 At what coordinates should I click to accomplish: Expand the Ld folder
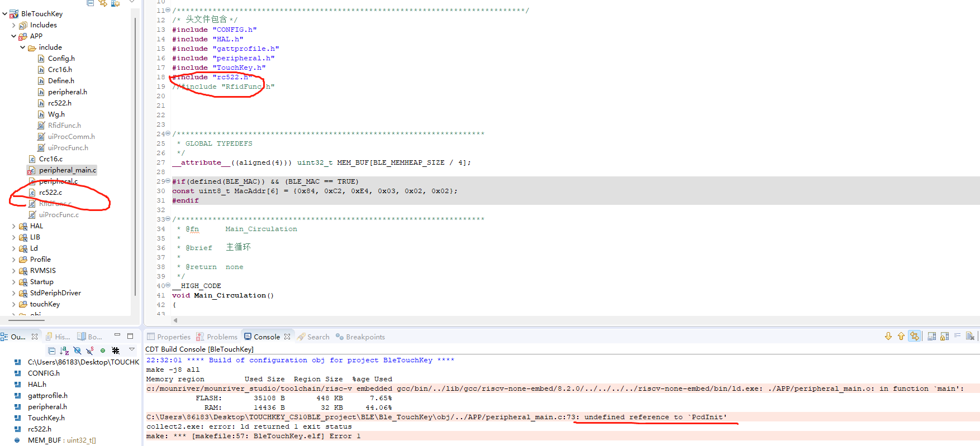coord(14,248)
